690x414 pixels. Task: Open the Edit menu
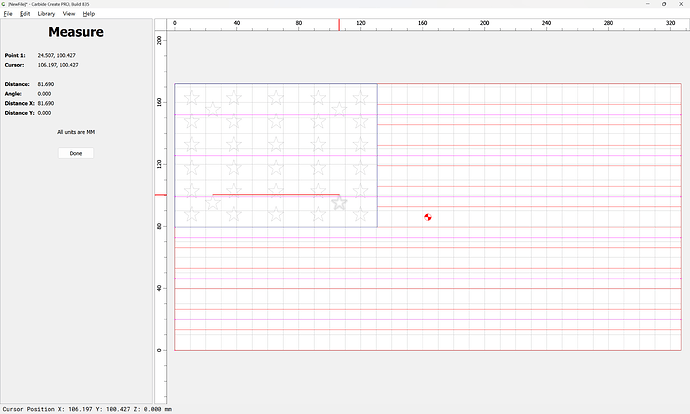click(25, 14)
